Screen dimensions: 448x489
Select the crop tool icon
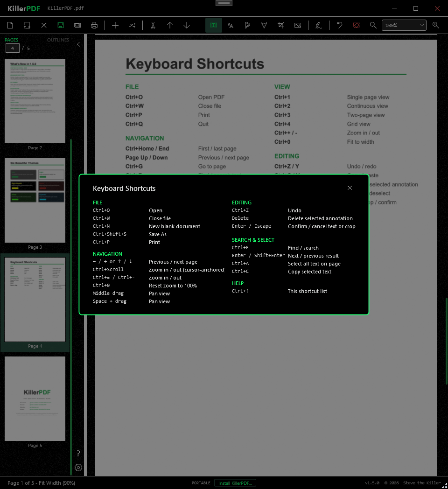(x=281, y=25)
